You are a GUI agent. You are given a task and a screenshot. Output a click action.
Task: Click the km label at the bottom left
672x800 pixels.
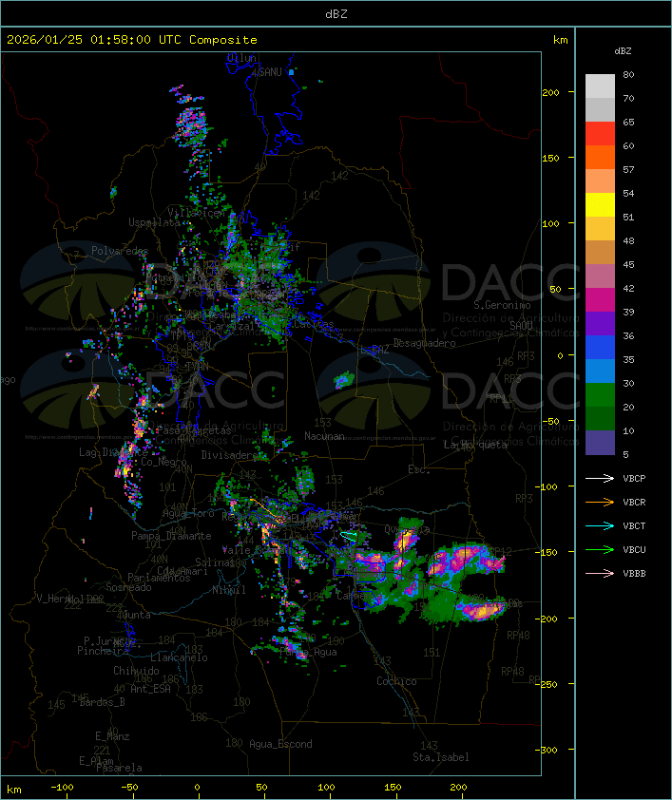click(x=13, y=790)
